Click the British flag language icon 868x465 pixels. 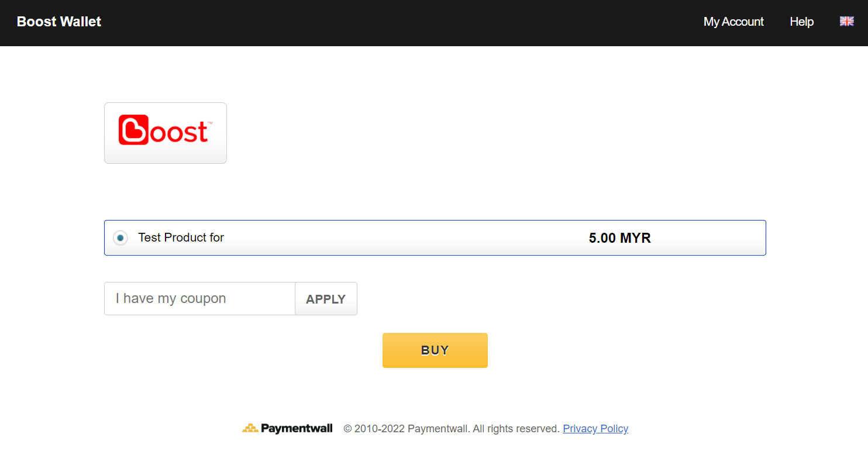tap(846, 21)
